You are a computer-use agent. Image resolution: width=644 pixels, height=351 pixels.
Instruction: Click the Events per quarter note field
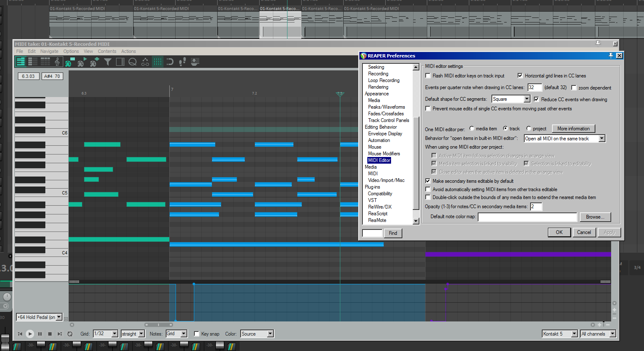pyautogui.click(x=535, y=87)
